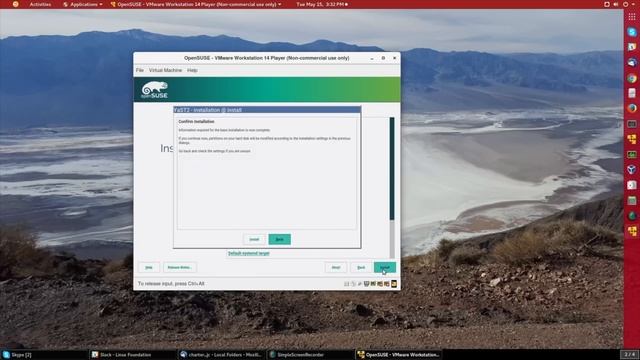Screen dimensions: 640x360
Task: Click the installer's Help button
Action: (149, 267)
